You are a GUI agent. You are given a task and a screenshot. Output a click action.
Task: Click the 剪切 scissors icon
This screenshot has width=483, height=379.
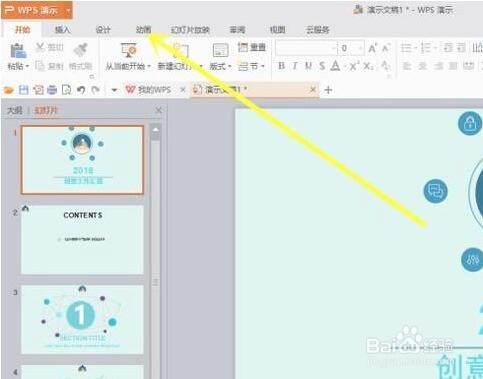pyautogui.click(x=40, y=47)
